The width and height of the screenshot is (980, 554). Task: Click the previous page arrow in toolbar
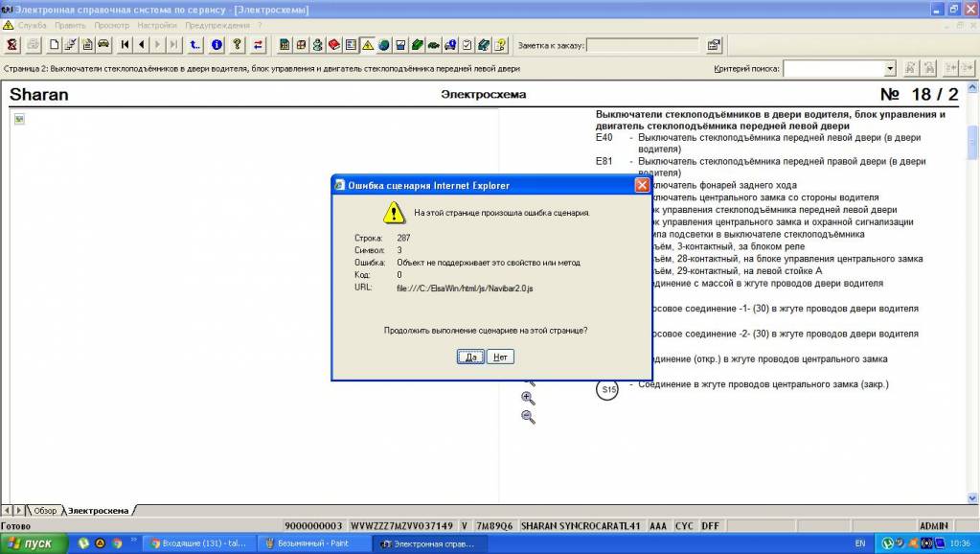coord(141,44)
